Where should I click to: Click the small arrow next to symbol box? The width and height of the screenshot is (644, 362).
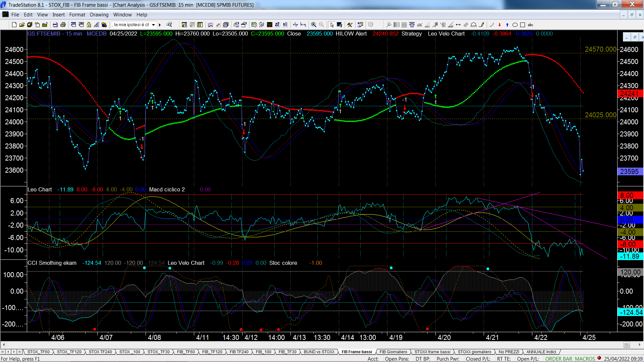pos(160,25)
